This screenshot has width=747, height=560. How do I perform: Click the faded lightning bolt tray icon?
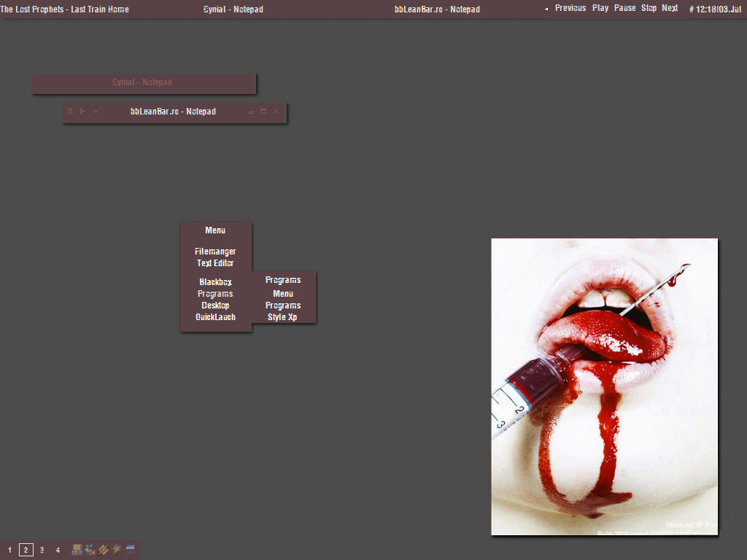tap(117, 550)
